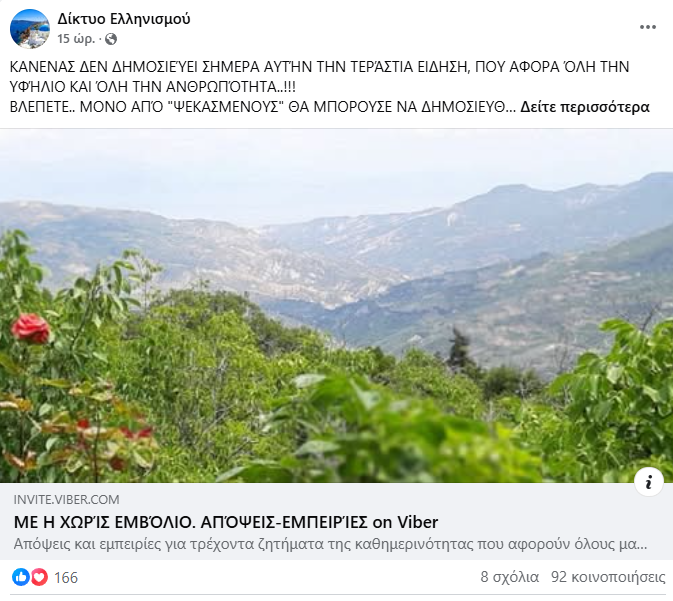The height and width of the screenshot is (601, 673).
Task: Click the post text line ΥΦΉΛΙΟ ΚΑΙ ΌΛΗ
Action: click(x=153, y=87)
